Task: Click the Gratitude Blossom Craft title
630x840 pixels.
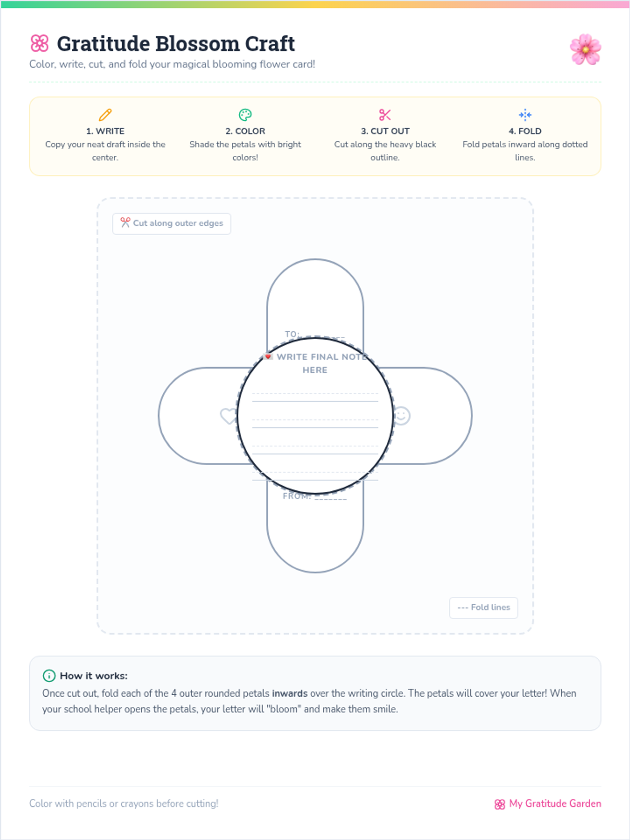Action: point(176,44)
